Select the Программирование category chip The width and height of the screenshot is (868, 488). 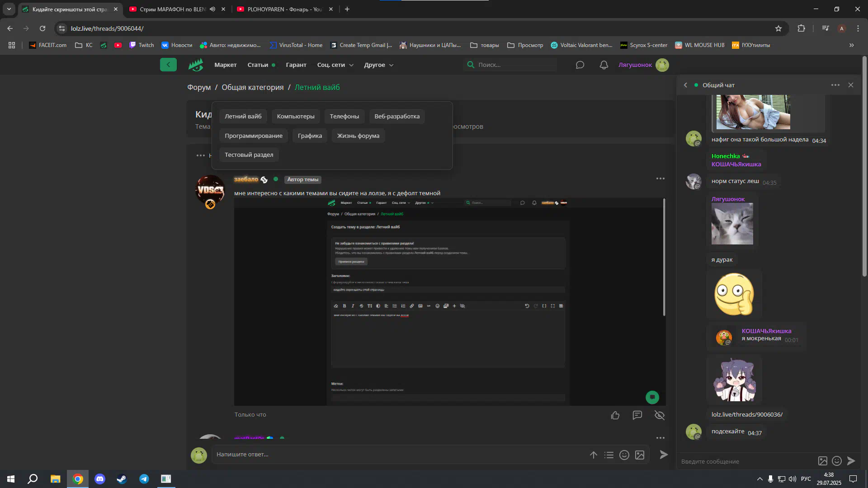tap(254, 136)
